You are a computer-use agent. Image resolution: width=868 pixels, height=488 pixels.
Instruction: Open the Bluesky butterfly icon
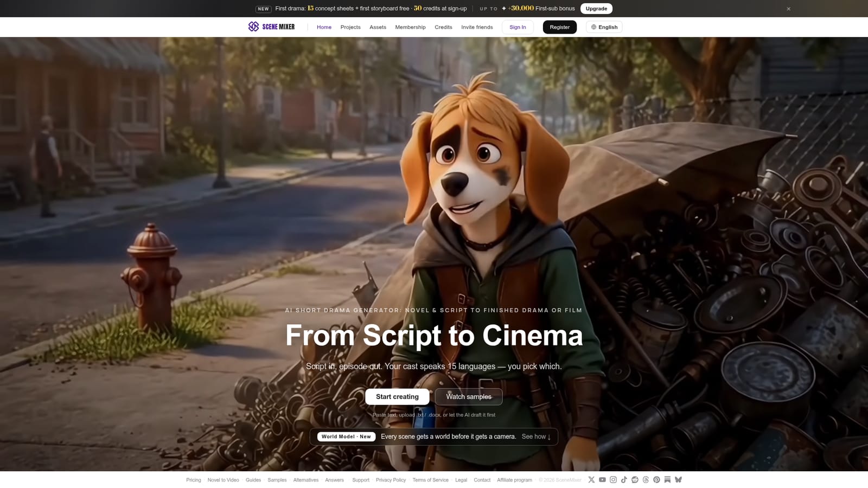pos(678,480)
